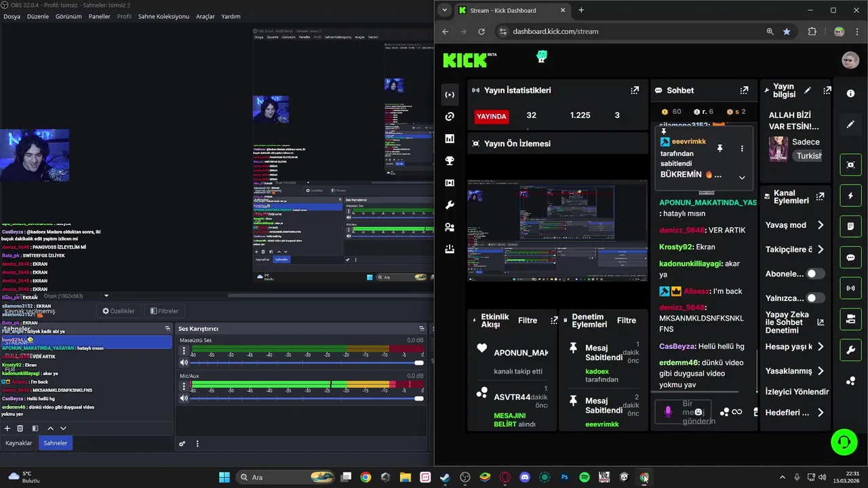Expand the Takipçilere option chevron

[x=821, y=249]
